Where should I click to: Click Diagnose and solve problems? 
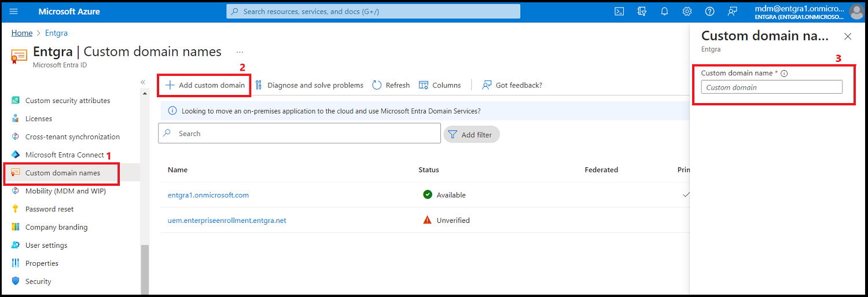point(309,85)
